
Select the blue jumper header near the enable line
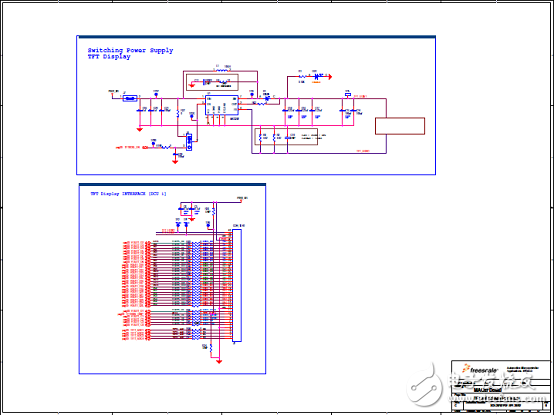pos(189,142)
